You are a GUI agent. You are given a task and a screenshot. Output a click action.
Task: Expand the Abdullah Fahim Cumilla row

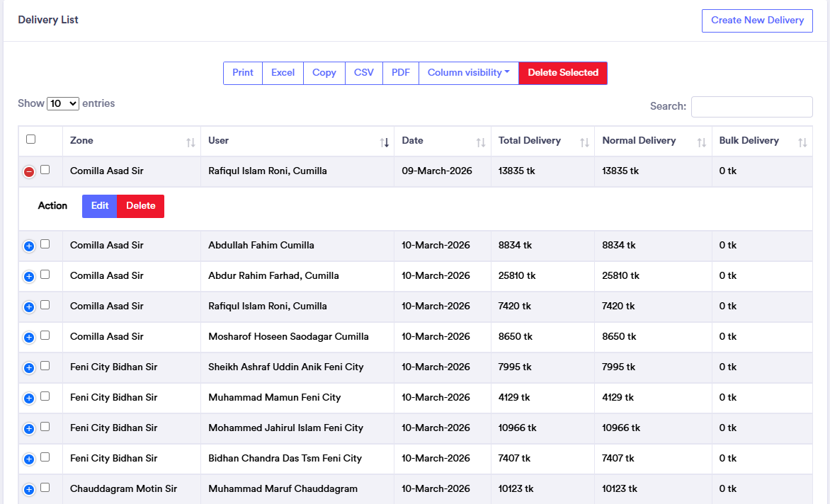(x=29, y=246)
